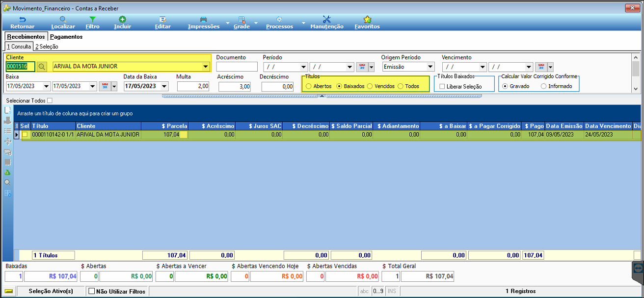Expand the Grade dropdown arrow

[256, 23]
